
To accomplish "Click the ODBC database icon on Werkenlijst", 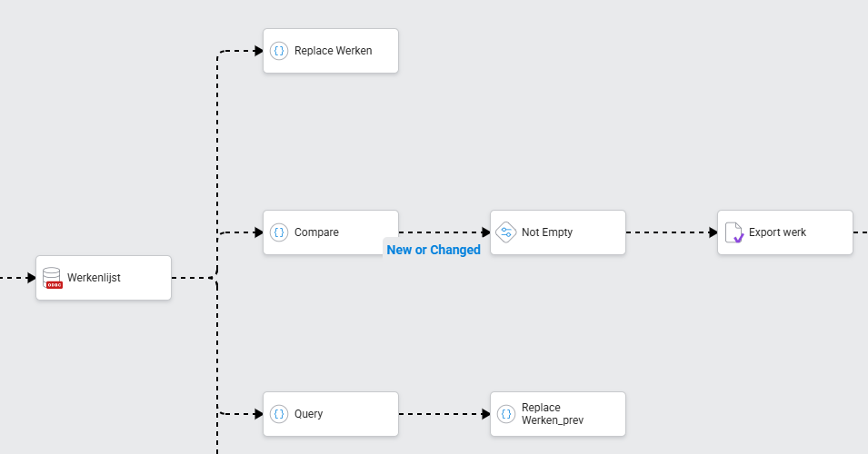I will click(x=53, y=278).
